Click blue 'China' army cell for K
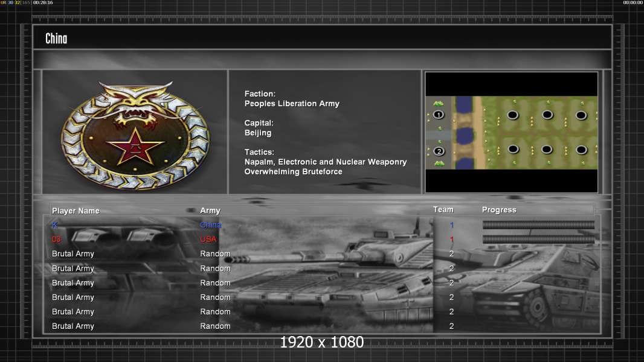 211,224
